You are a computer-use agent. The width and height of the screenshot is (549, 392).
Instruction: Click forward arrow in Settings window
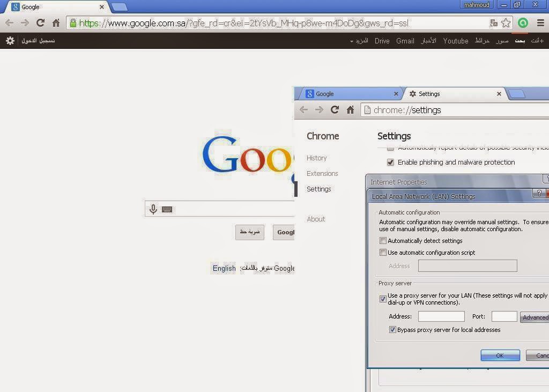point(319,110)
